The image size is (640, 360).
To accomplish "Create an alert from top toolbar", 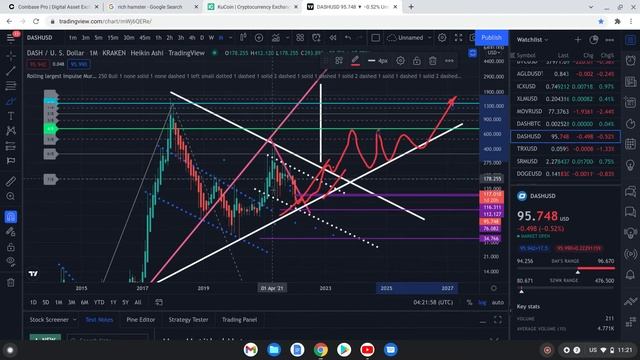I will (x=316, y=38).
